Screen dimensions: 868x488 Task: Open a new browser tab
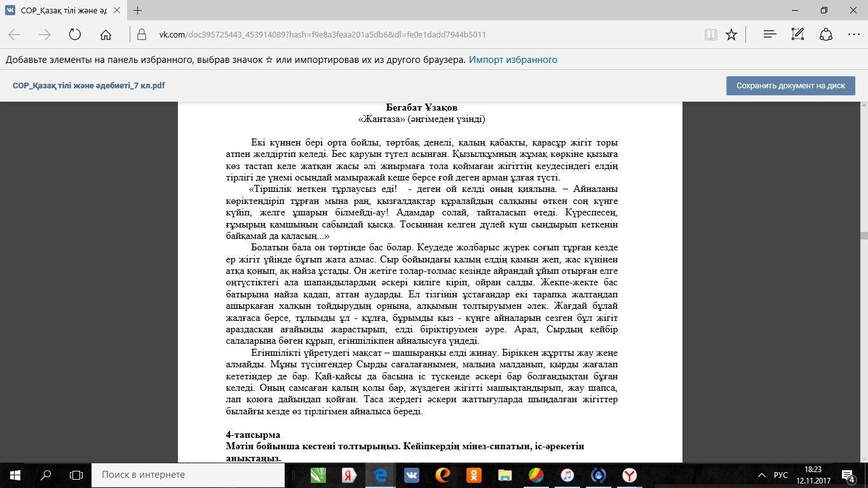137,10
